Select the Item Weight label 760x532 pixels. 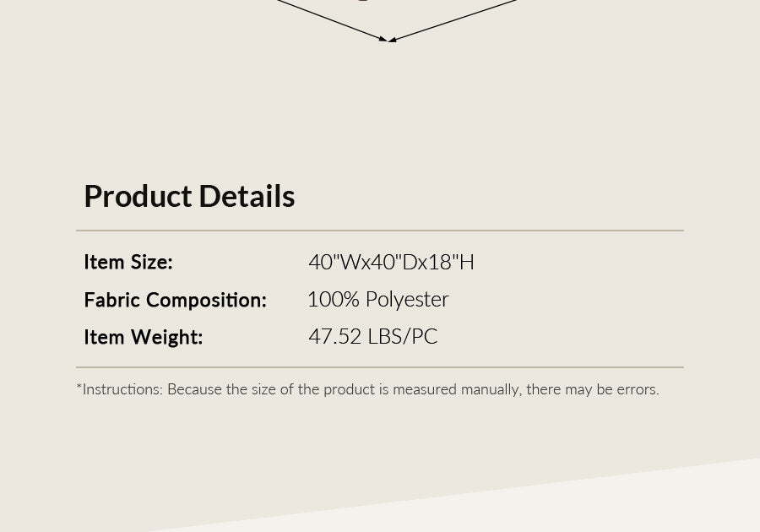tap(143, 337)
